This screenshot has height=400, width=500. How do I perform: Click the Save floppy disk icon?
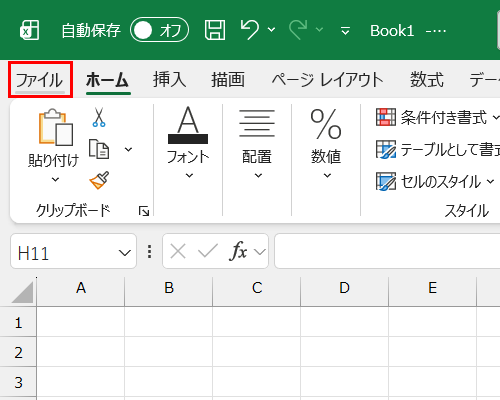pyautogui.click(x=215, y=30)
